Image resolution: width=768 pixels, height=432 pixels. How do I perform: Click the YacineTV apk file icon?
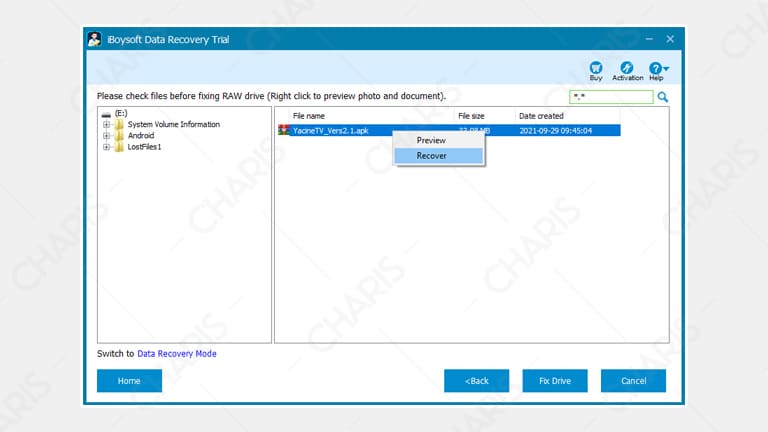[x=284, y=130]
